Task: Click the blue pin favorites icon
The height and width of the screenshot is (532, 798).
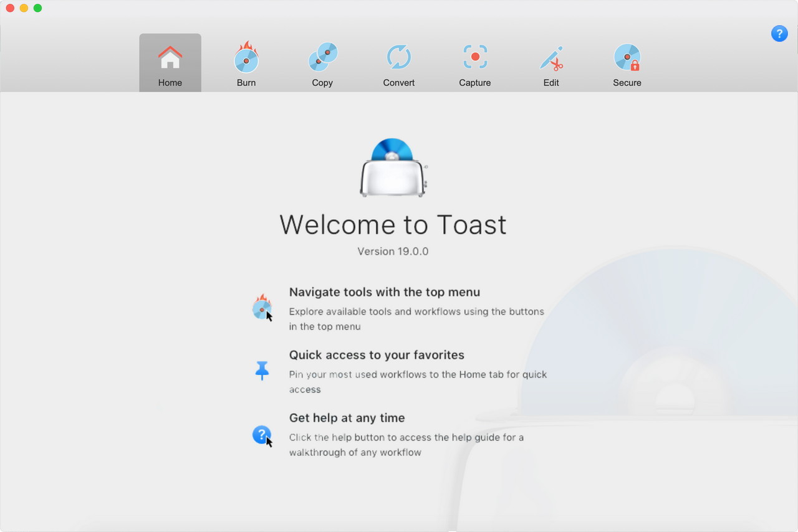Action: click(x=262, y=371)
